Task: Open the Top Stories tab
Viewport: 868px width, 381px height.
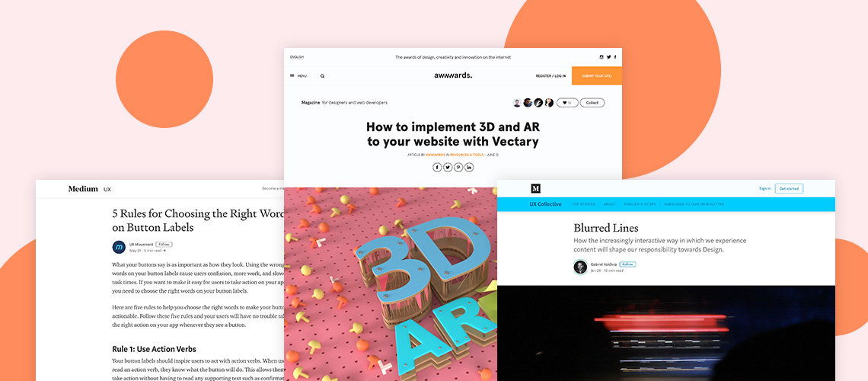Action: coord(583,204)
